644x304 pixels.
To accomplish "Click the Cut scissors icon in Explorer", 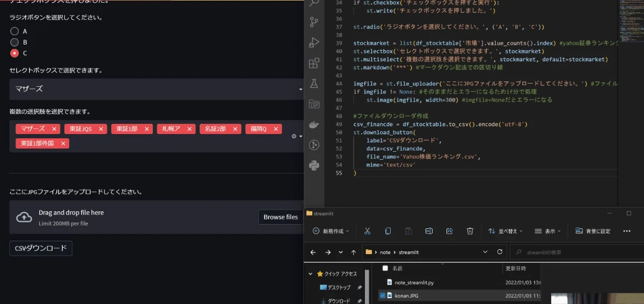I will coord(367,231).
